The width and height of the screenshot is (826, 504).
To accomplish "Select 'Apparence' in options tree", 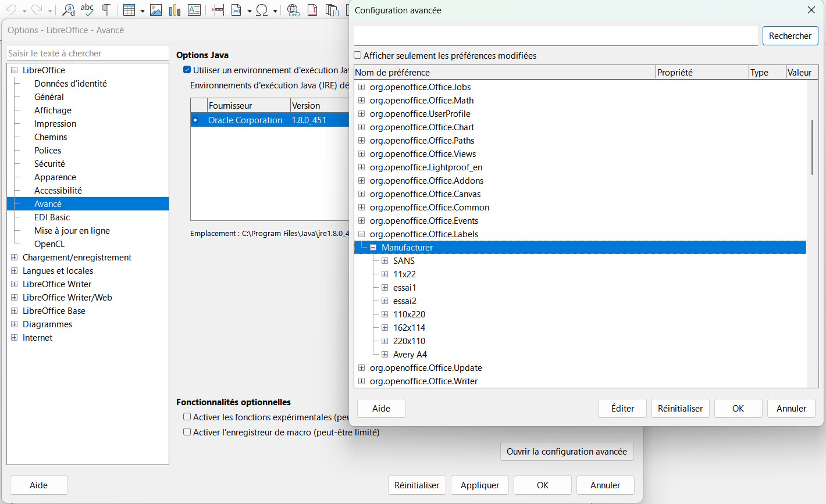I will (55, 177).
